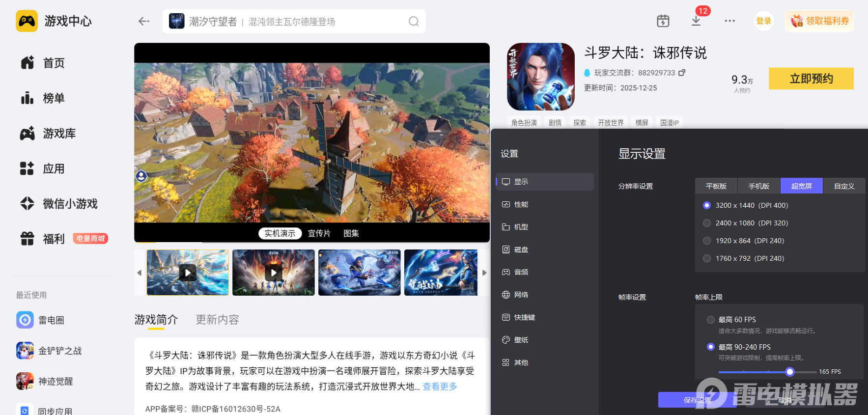Screen dimensions: 868x415
Task: Show next thumbnails with right arrow
Action: [x=484, y=273]
